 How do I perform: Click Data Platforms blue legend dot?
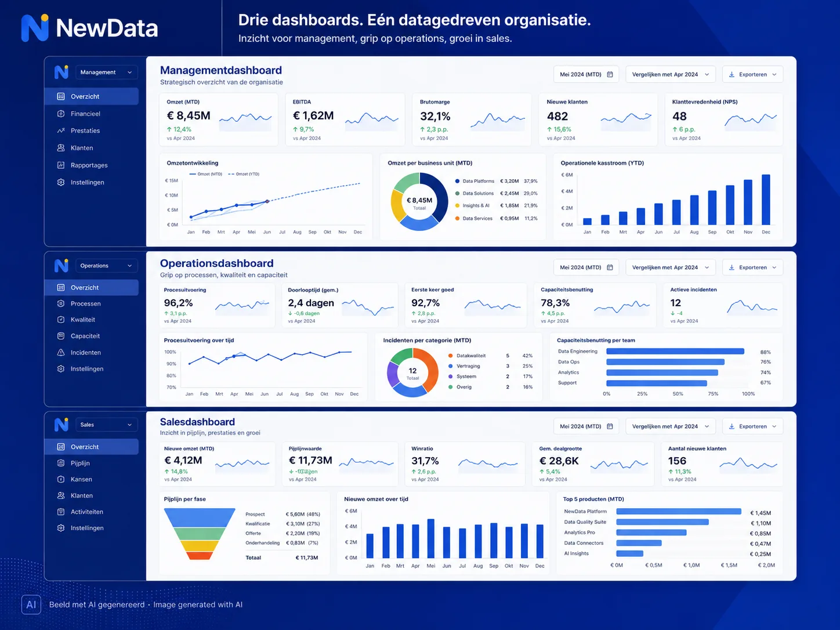pyautogui.click(x=457, y=181)
